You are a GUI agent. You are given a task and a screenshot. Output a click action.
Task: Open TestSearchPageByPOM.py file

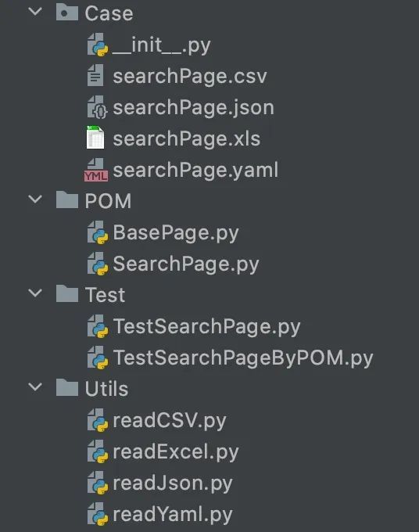[242, 358]
